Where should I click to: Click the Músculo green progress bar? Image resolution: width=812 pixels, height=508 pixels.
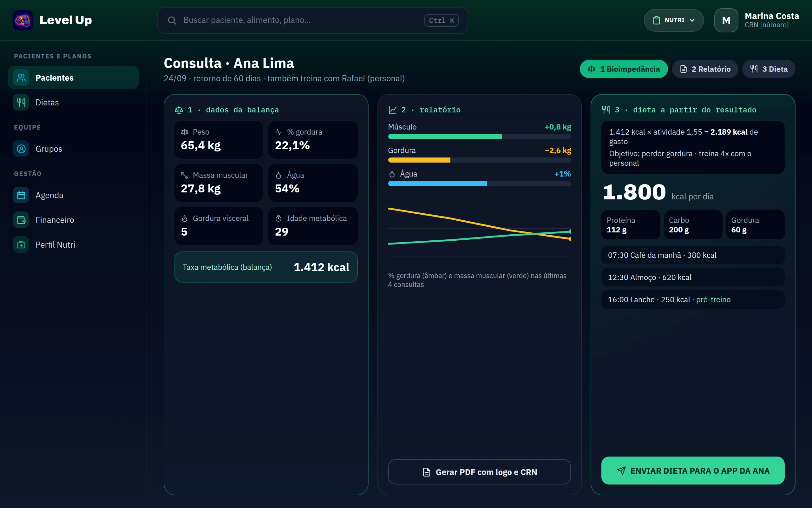coord(479,137)
